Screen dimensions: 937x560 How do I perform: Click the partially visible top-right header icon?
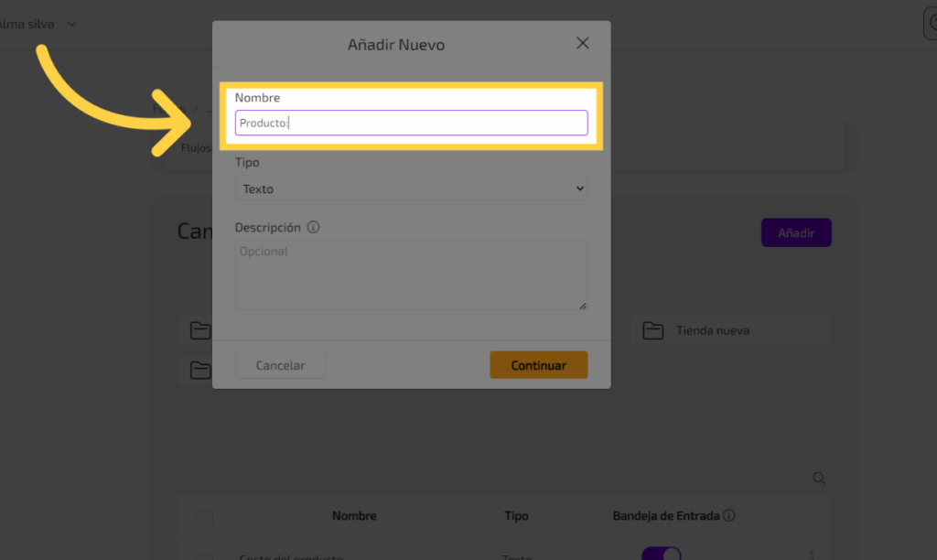[930, 24]
